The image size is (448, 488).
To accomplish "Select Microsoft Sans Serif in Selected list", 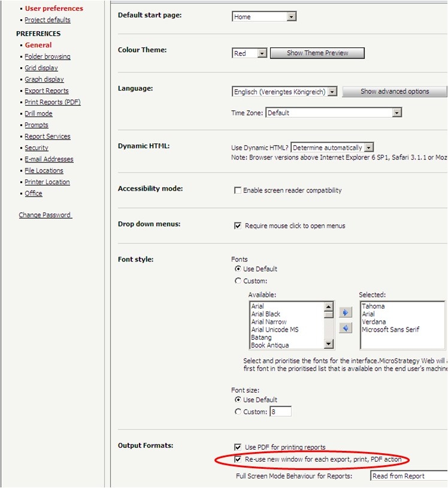I will pyautogui.click(x=391, y=330).
